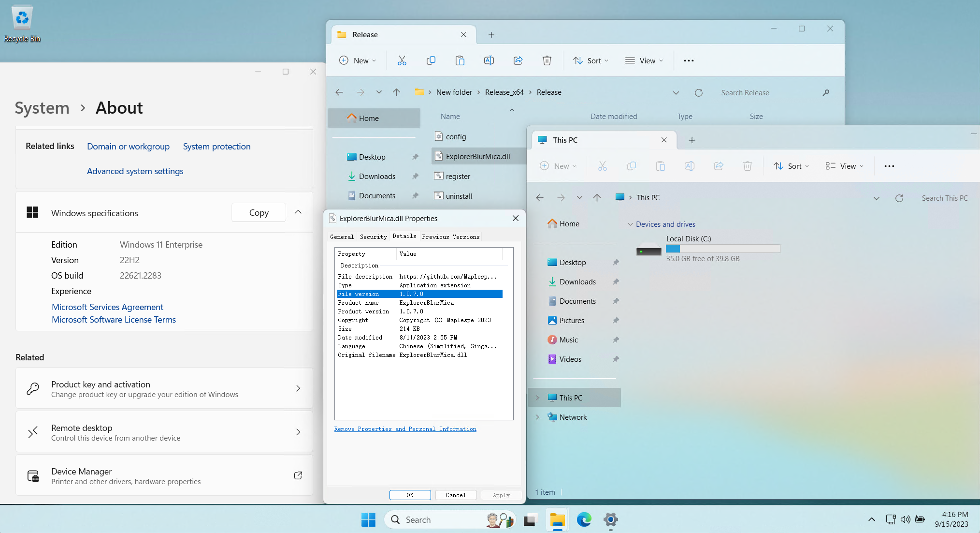
Task: Click the Rename icon in Release toolbar
Action: [489, 60]
